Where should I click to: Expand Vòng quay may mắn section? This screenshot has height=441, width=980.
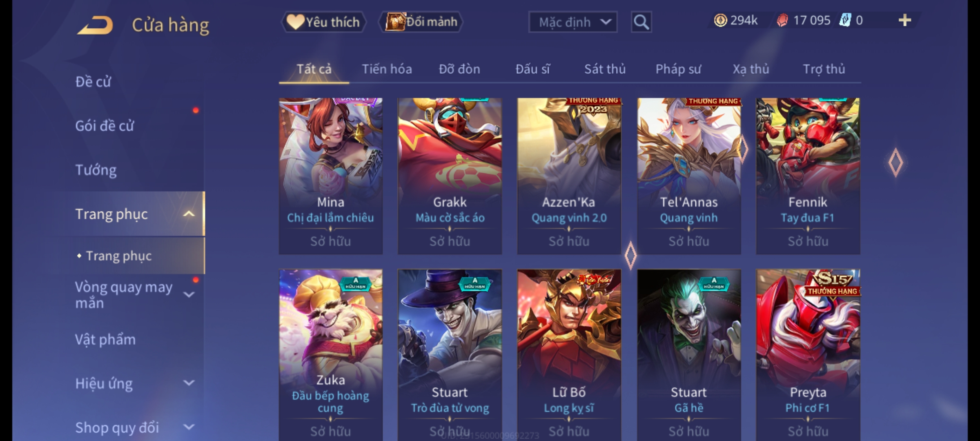[x=189, y=294]
